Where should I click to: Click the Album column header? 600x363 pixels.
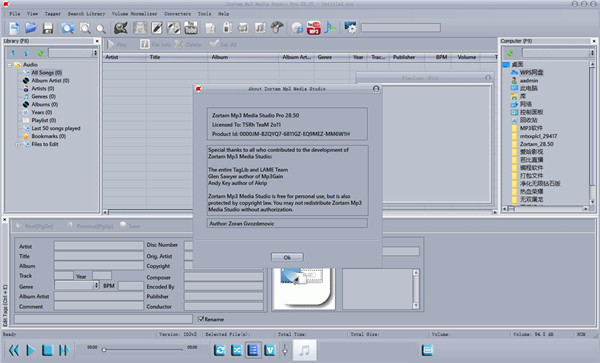point(243,57)
